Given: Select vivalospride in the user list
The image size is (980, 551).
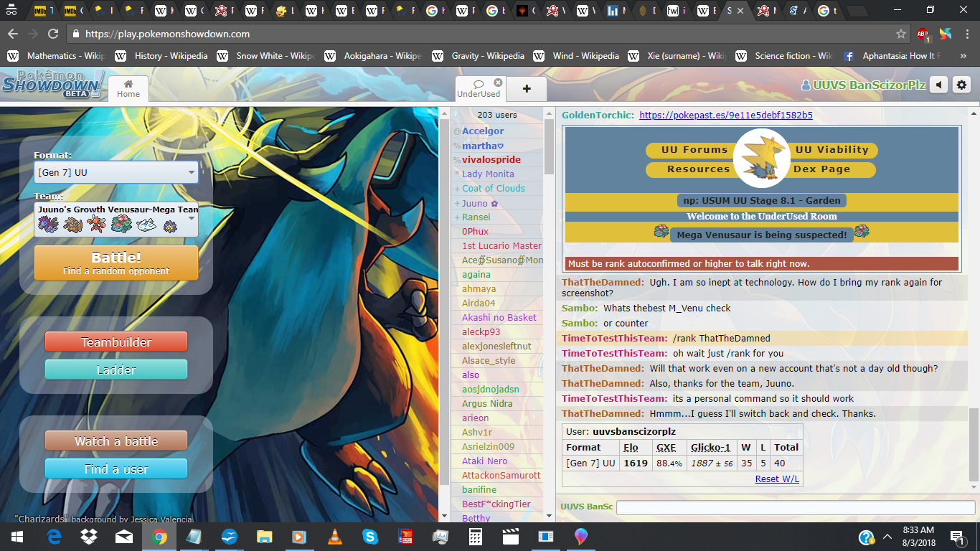Looking at the screenshot, I should (491, 159).
